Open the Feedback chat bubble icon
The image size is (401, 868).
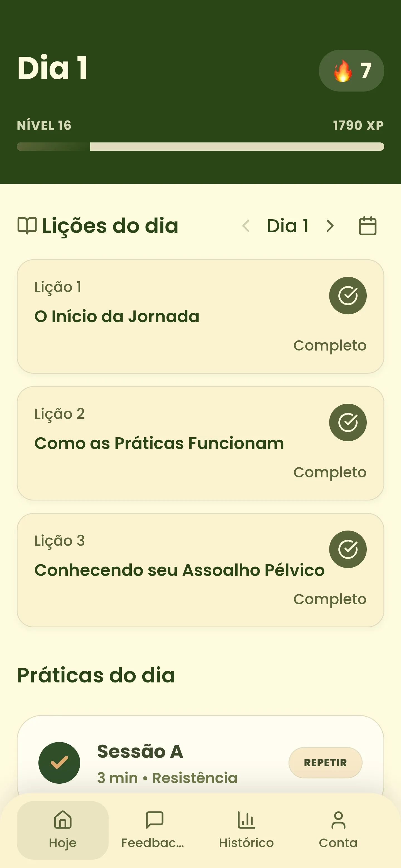[155, 820]
